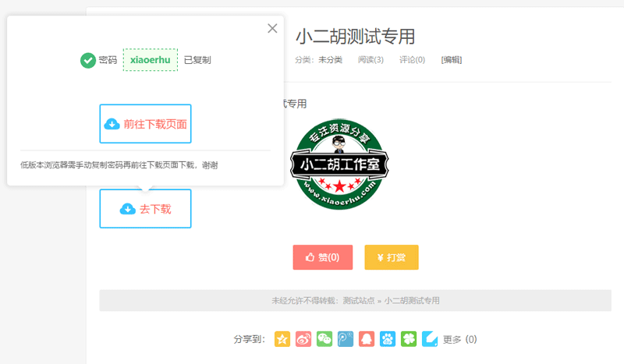The height and width of the screenshot is (364, 624).
Task: Click the share count (0)
Action: point(471,339)
